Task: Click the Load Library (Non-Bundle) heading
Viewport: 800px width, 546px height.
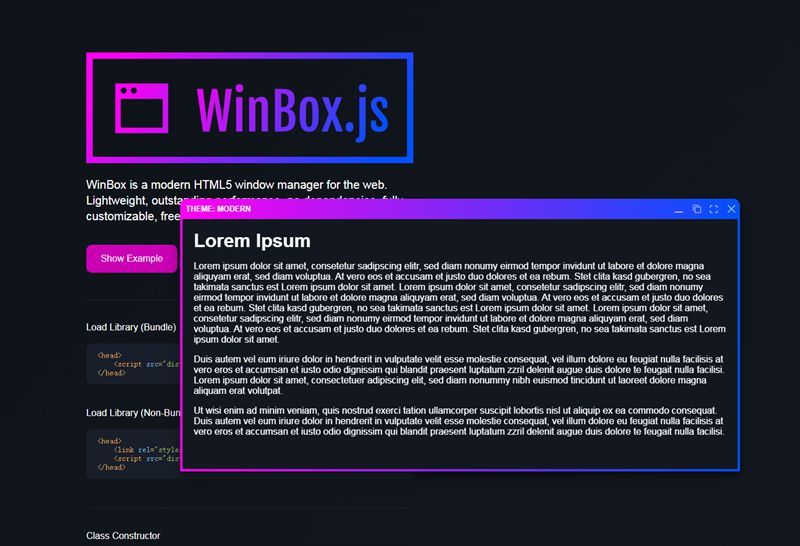Action: click(131, 413)
